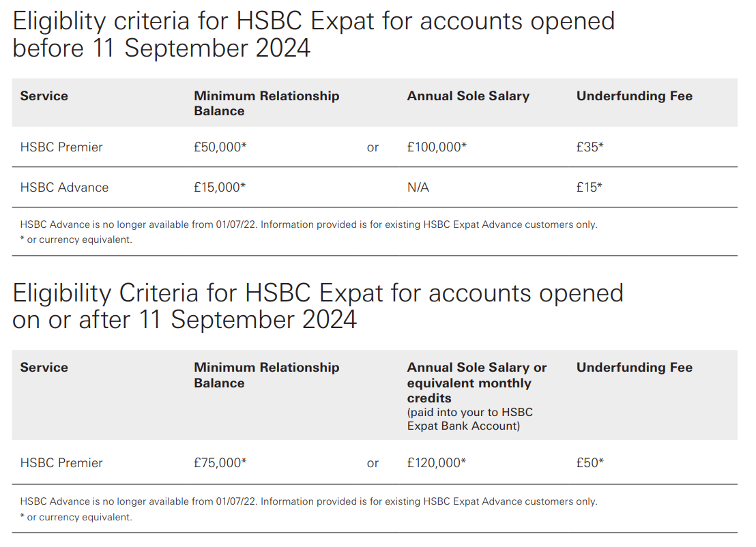
Task: Select the £15 underfunding fee value
Action: 589,188
